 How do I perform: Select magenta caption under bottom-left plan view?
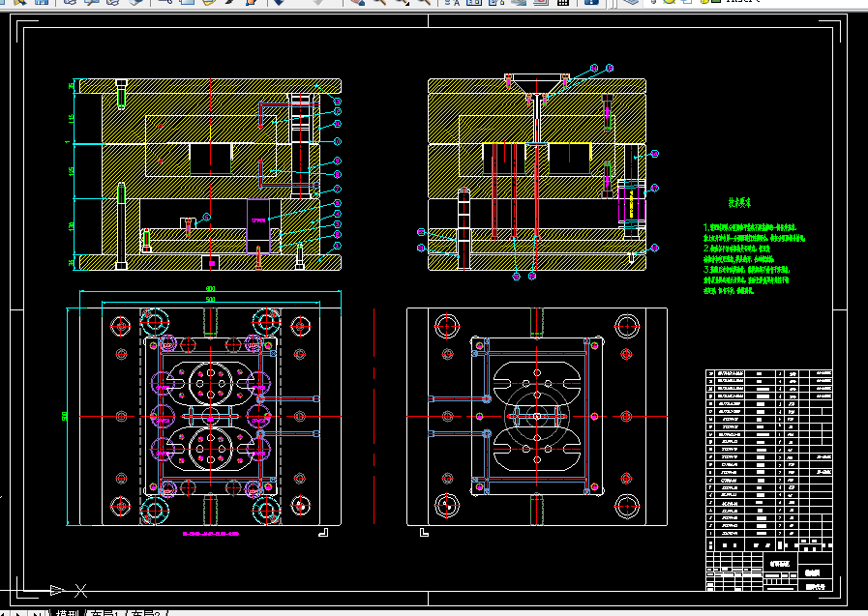click(211, 534)
